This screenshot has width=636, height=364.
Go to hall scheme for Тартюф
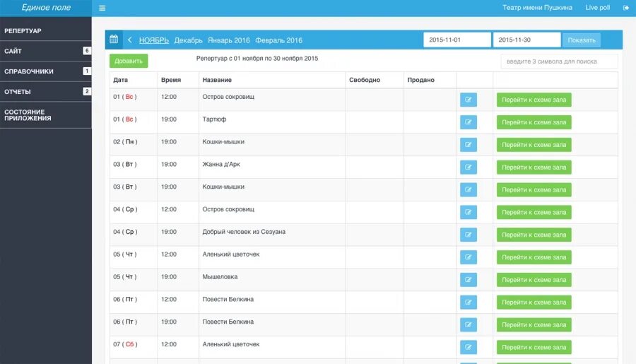pos(534,122)
